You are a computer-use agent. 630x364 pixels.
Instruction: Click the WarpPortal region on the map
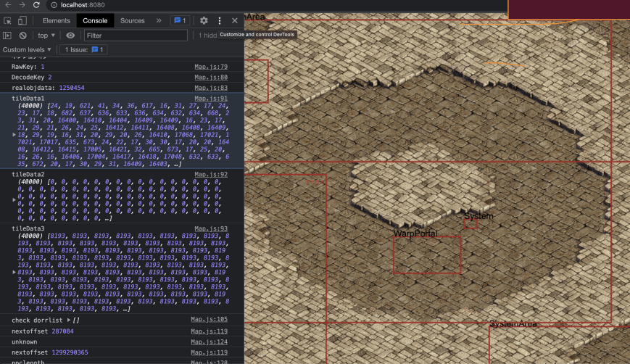(427, 255)
